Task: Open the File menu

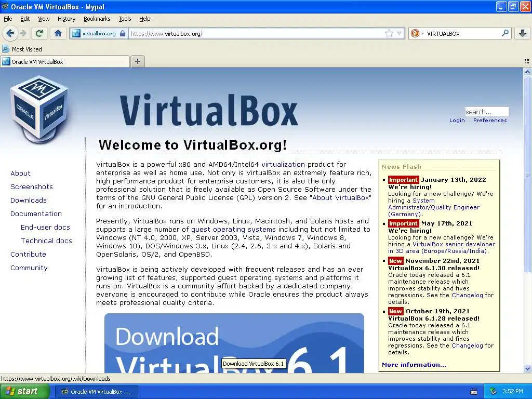Action: click(x=8, y=19)
